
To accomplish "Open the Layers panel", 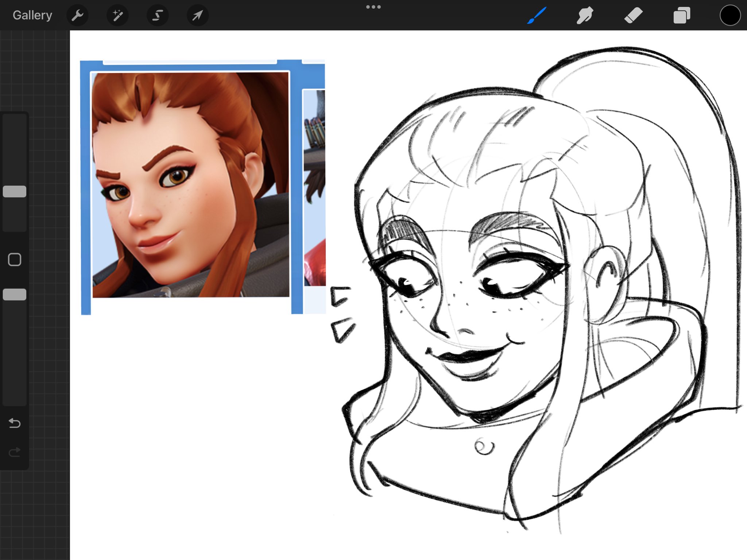I will tap(681, 15).
